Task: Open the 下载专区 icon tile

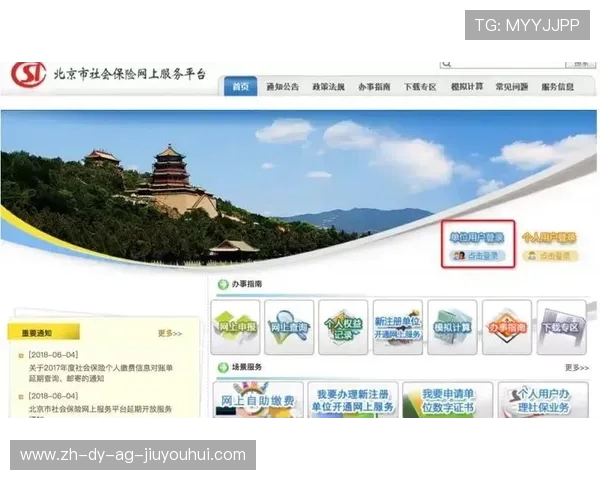Action: coord(561,327)
